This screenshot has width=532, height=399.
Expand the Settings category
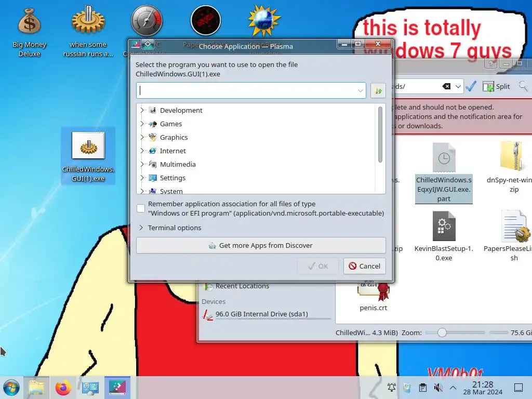click(x=142, y=178)
